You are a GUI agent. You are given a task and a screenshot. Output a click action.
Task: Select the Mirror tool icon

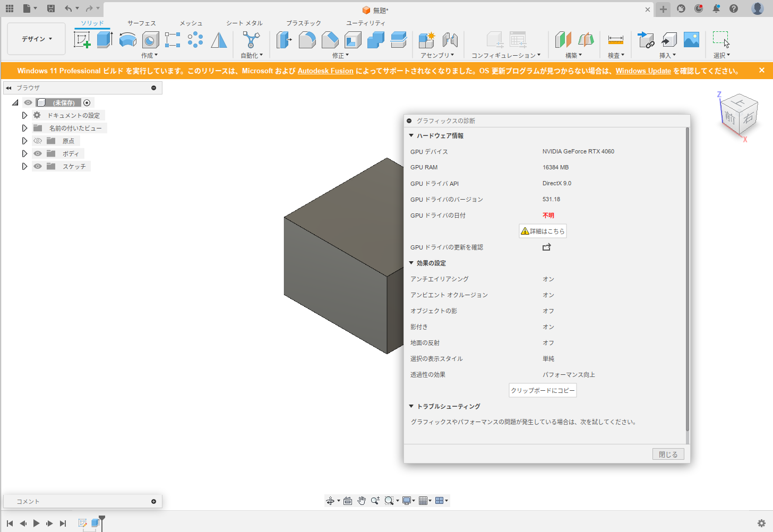pyautogui.click(x=219, y=40)
